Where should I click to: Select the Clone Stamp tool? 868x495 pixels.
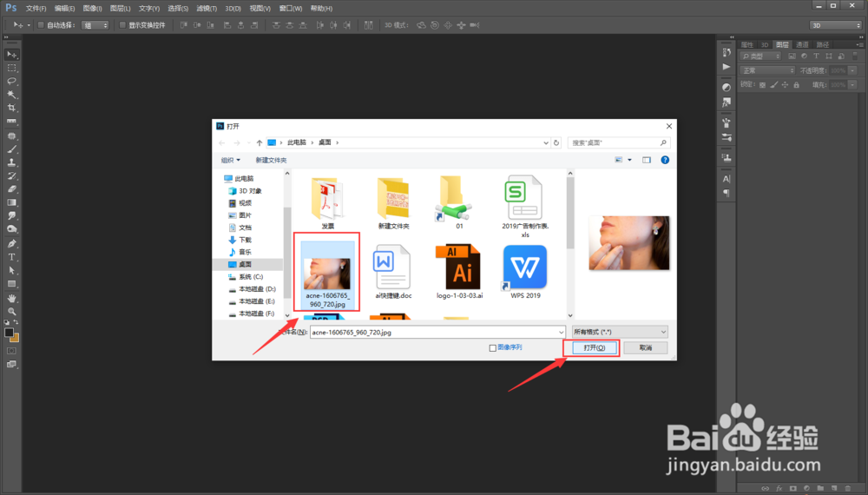(x=11, y=162)
